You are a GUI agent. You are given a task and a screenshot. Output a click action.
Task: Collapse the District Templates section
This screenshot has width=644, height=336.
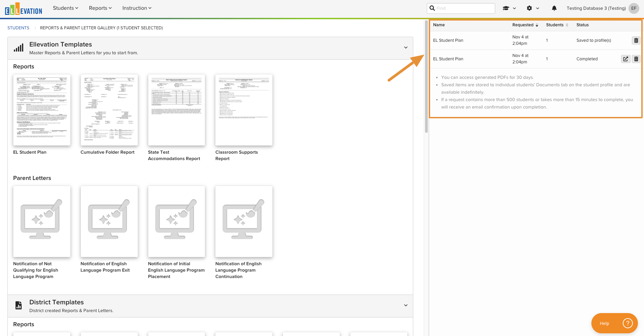pyautogui.click(x=406, y=305)
